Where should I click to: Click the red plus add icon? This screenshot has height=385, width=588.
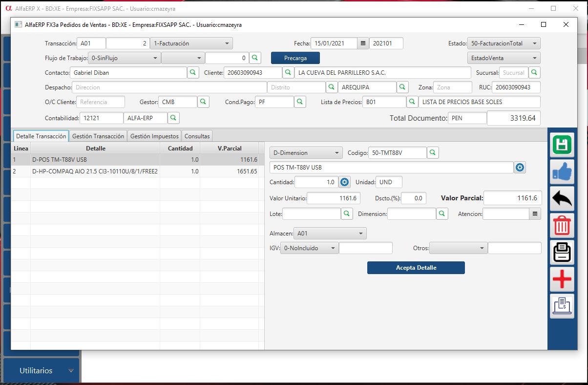562,279
